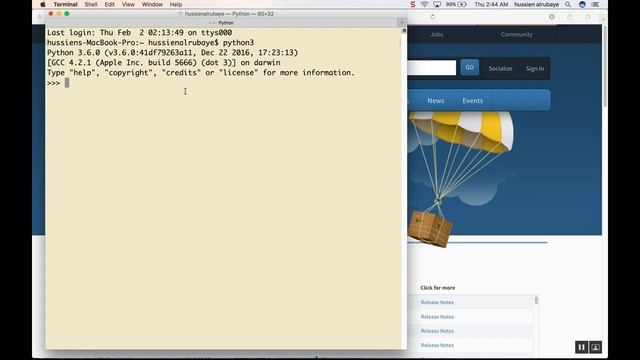
Task: Click the browser downloads icon
Action: (551, 17)
